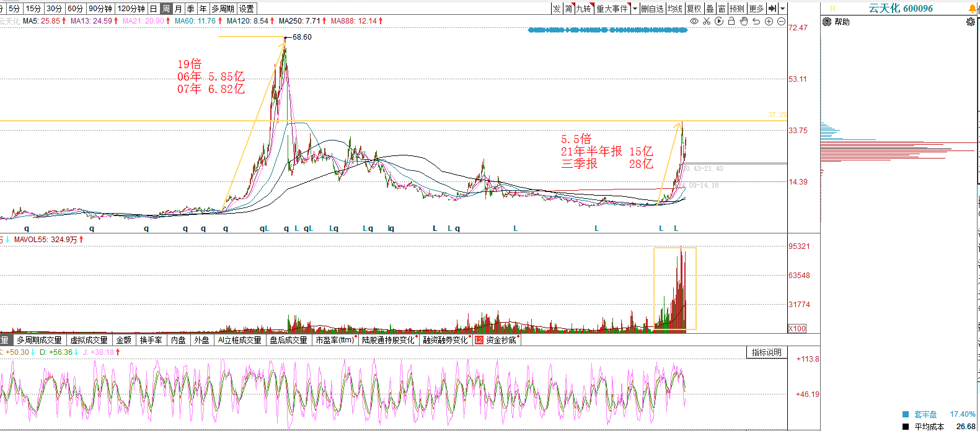Click the undo arrow icon
The height and width of the screenshot is (431, 980).
pos(756,21)
